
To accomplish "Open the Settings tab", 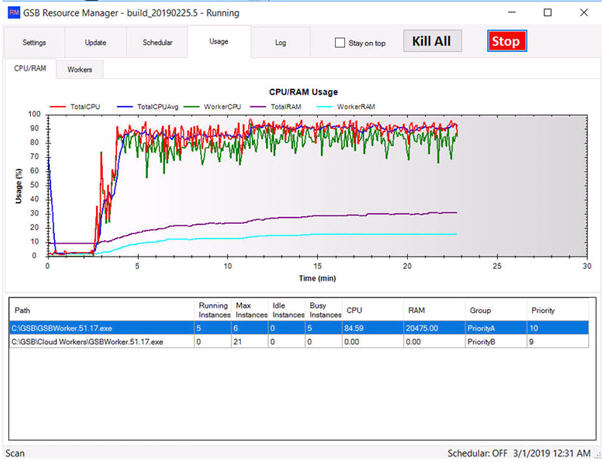I will 34,43.
